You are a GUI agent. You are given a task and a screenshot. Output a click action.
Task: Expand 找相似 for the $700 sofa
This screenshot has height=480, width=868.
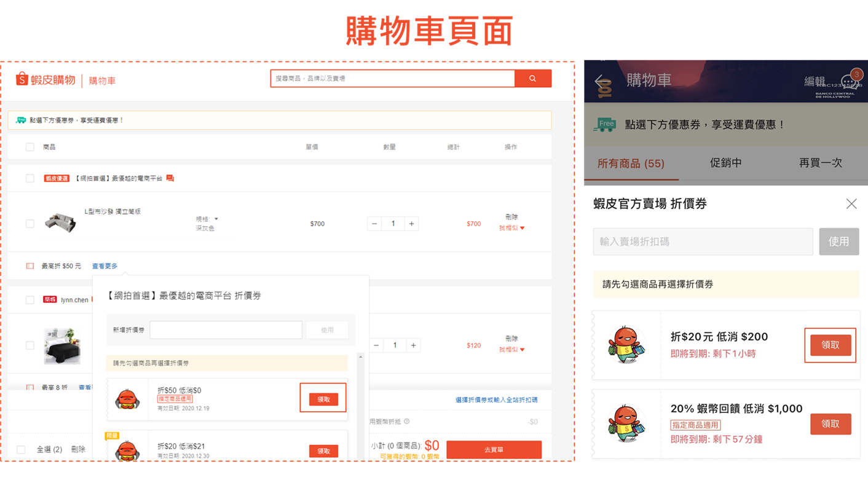[x=512, y=228]
